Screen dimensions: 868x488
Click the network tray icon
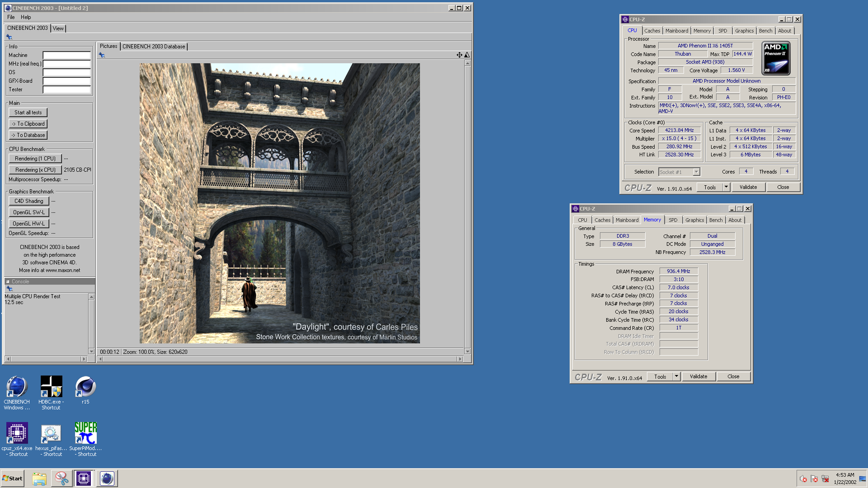point(825,479)
